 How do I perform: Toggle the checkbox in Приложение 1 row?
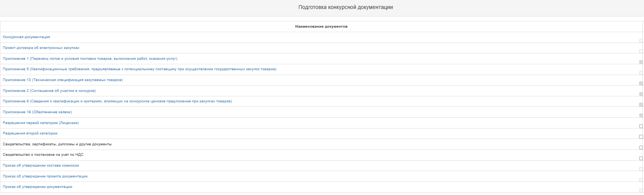(x=641, y=62)
